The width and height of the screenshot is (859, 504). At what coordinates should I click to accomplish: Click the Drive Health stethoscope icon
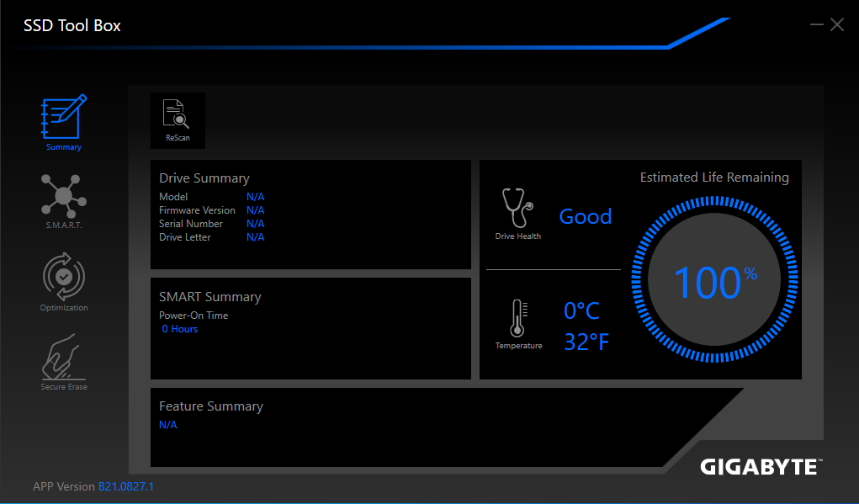(517, 208)
